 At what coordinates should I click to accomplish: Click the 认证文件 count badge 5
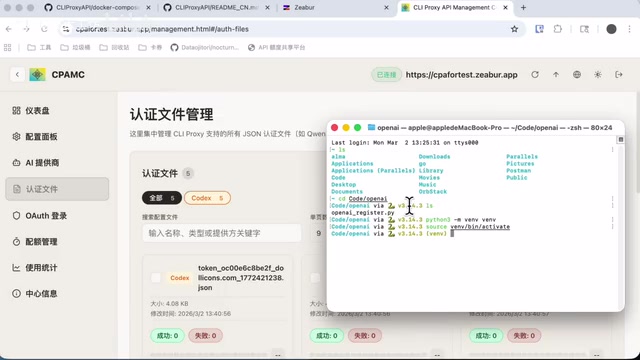point(188,173)
